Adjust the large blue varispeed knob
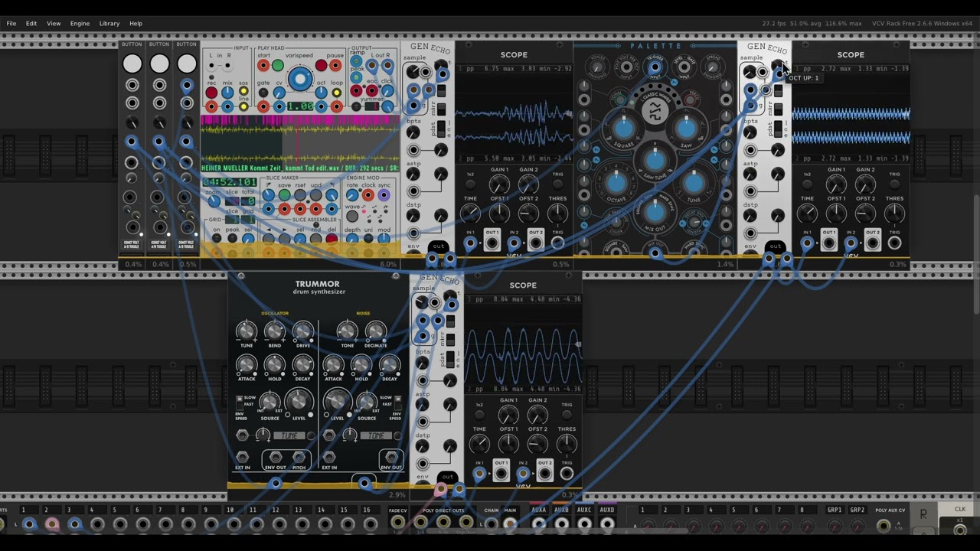This screenshot has height=551, width=980. pyautogui.click(x=300, y=79)
